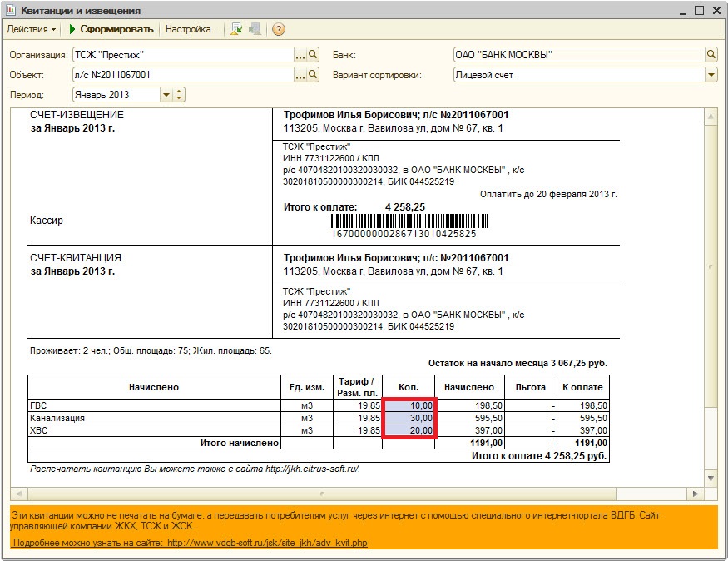Click the vertical scrollbar of the report

pos(710,266)
